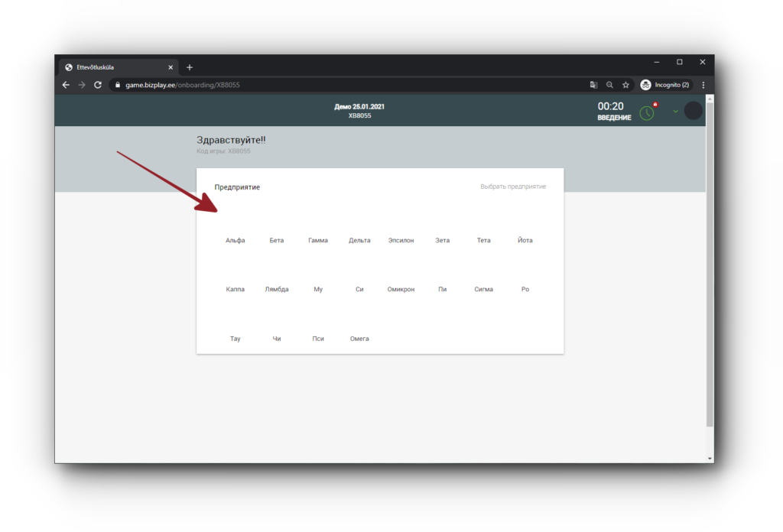Switch to the Ettevõtlusküla tab
Viewport: 783px width, 532px height.
pos(115,67)
